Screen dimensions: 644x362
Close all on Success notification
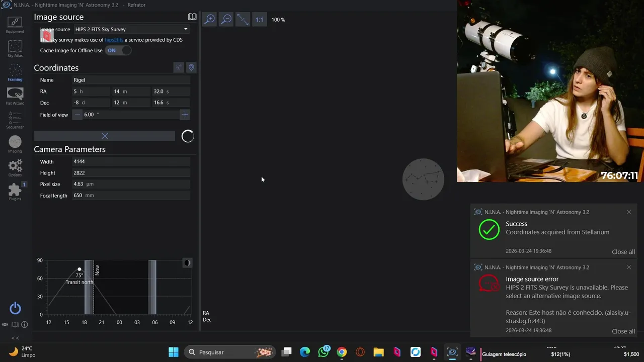tap(623, 252)
